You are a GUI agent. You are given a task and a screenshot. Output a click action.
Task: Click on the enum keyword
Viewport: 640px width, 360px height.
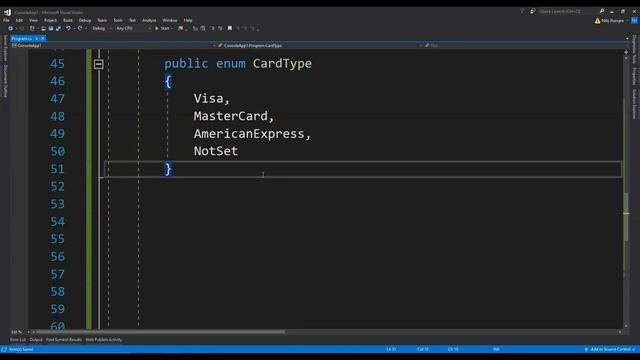pos(231,64)
